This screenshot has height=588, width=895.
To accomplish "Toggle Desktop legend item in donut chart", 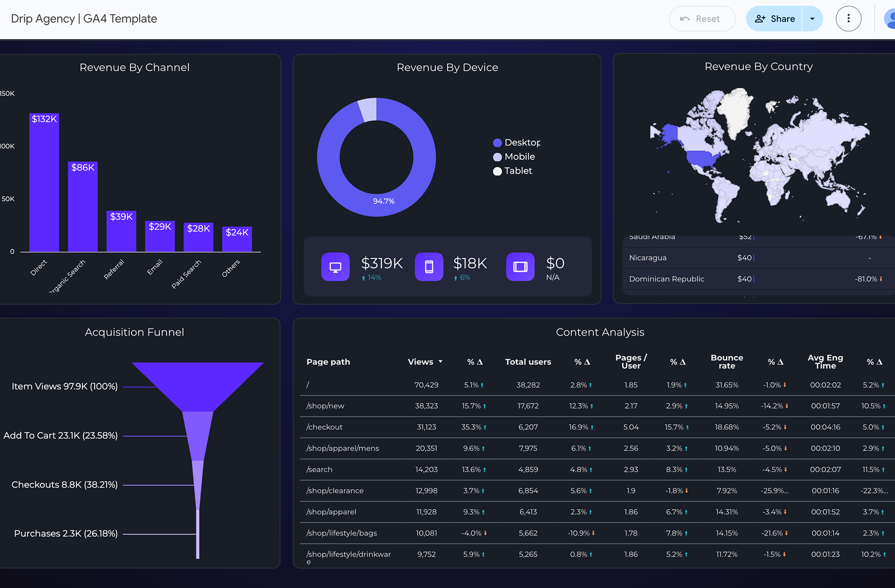I will point(516,143).
